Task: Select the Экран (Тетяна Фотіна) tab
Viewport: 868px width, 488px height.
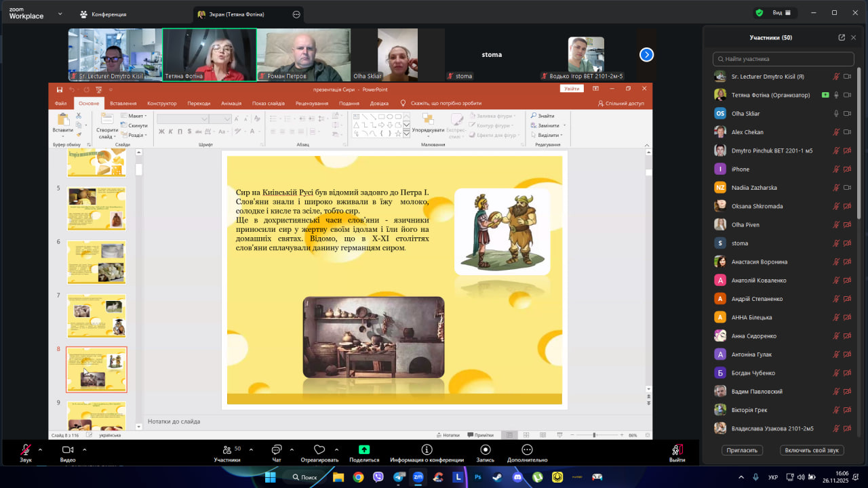Action: [237, 14]
